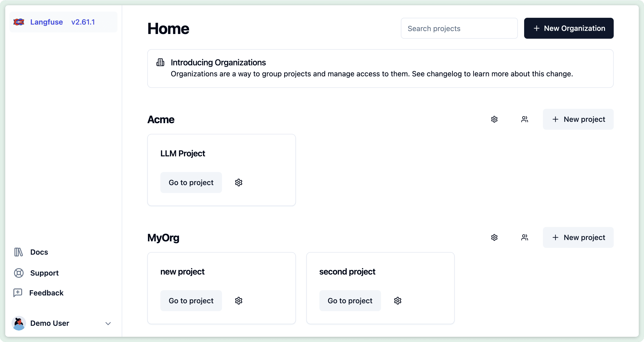This screenshot has height=342, width=644.
Task: Go to the LLM Project
Action: coord(191,182)
